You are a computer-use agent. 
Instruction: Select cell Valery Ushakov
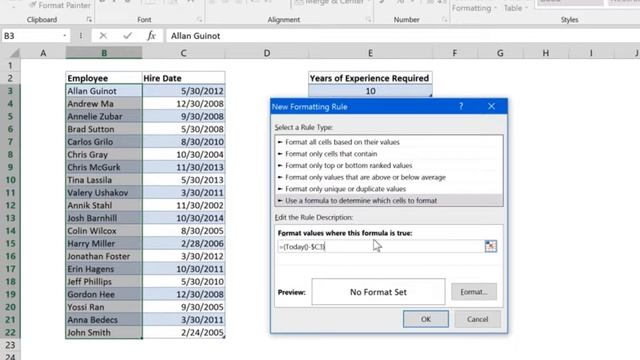tap(104, 193)
